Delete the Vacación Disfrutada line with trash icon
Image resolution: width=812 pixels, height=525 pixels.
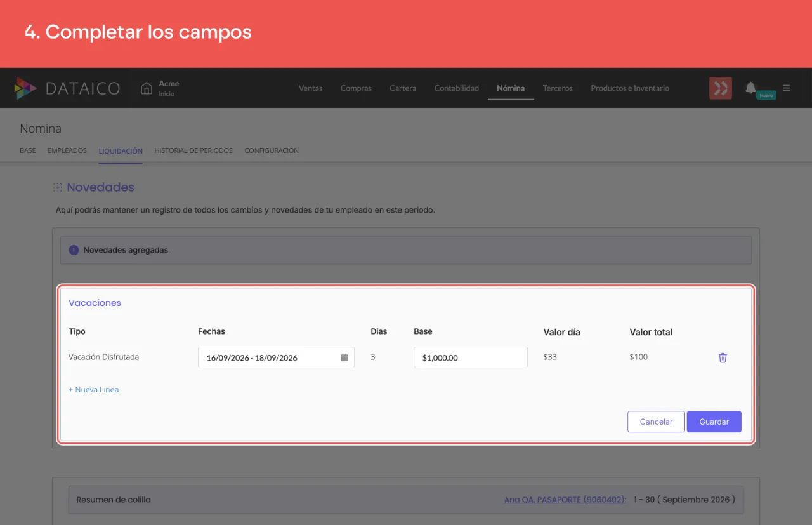point(723,357)
